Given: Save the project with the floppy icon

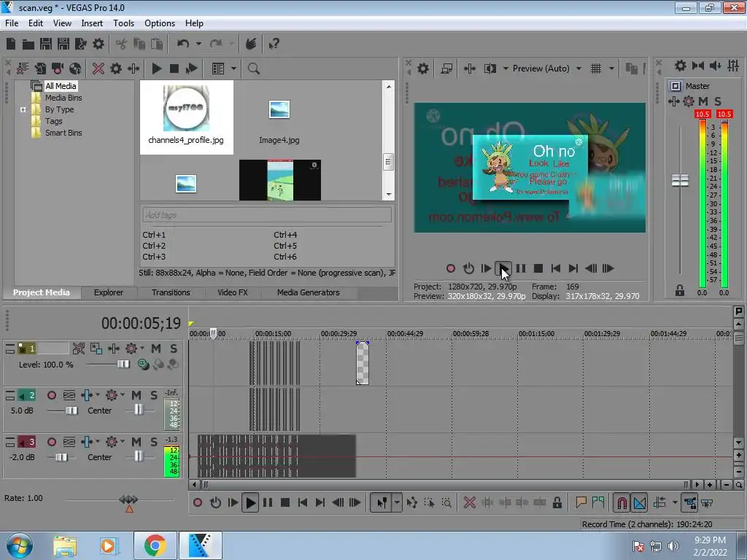Looking at the screenshot, I should (x=46, y=44).
